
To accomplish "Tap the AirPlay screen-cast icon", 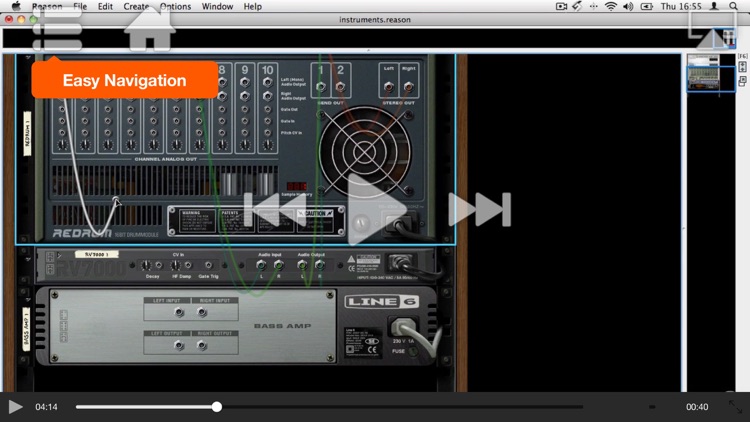I will coord(712,30).
